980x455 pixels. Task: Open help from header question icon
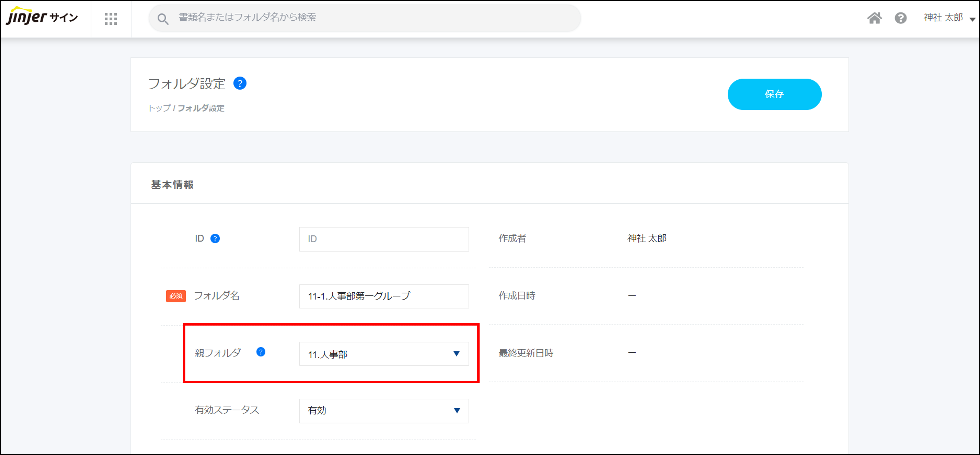pyautogui.click(x=900, y=18)
